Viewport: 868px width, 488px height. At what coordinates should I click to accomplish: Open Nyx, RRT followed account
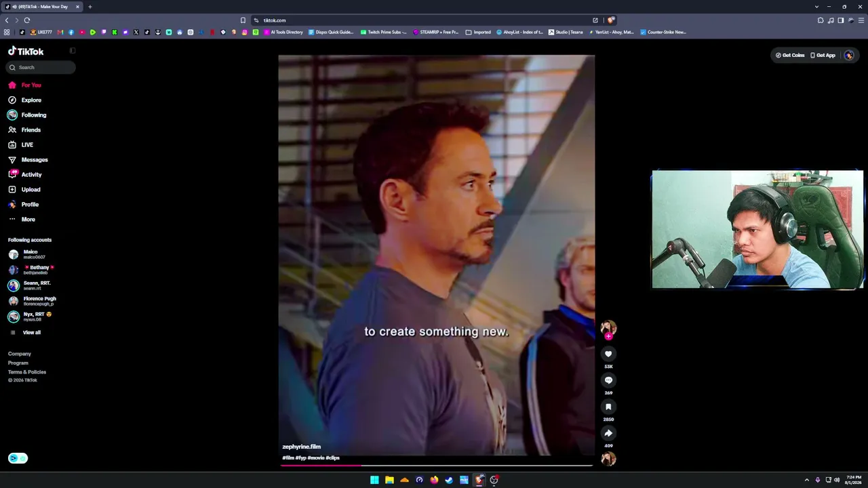coord(30,317)
